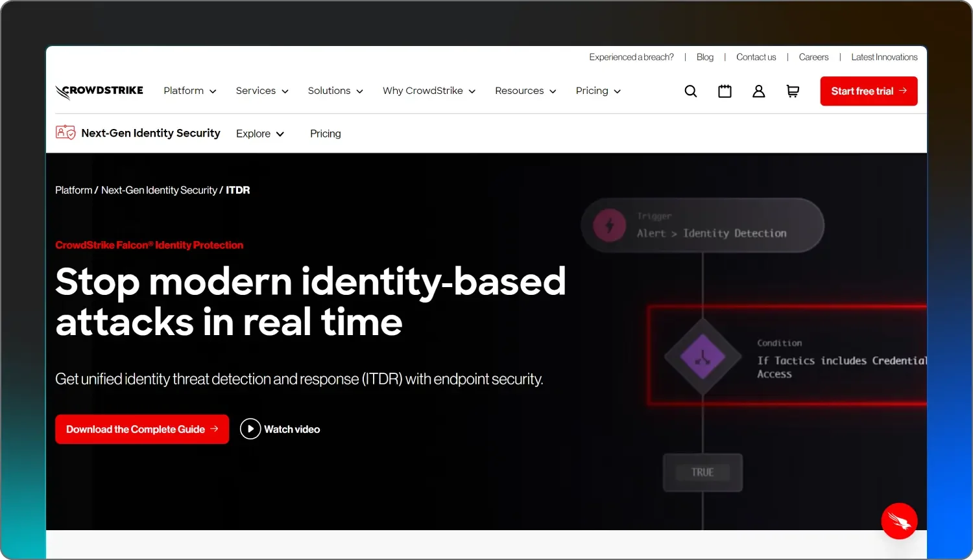Image resolution: width=973 pixels, height=560 pixels.
Task: Expand the Platform menu
Action: point(190,91)
